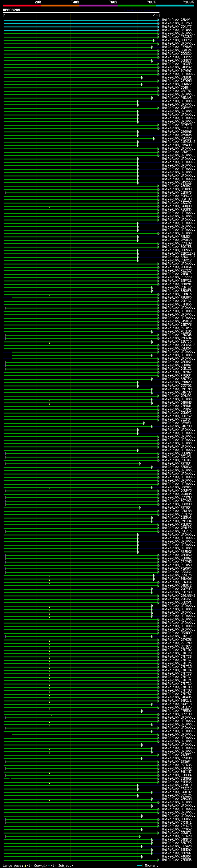The image size is (197, 868).
Task: Open hit UniRef100_A8I268
Action: (177, 23)
